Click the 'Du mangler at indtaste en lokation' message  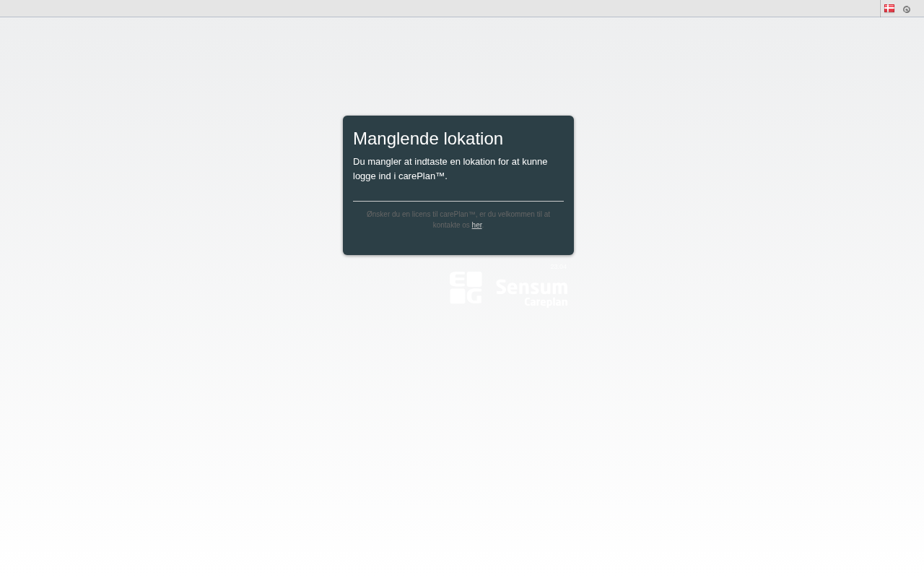click(x=450, y=169)
